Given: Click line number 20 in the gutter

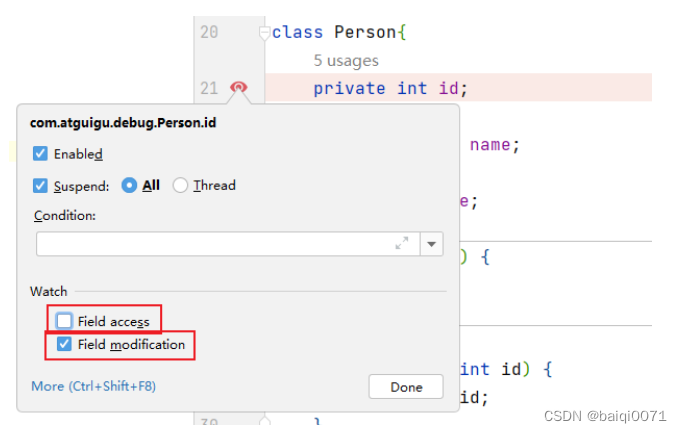Looking at the screenshot, I should pos(209,32).
